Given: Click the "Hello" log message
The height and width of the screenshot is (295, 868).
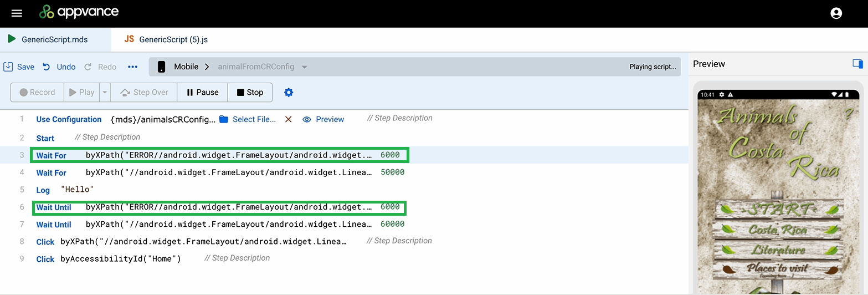Looking at the screenshot, I should (x=78, y=190).
